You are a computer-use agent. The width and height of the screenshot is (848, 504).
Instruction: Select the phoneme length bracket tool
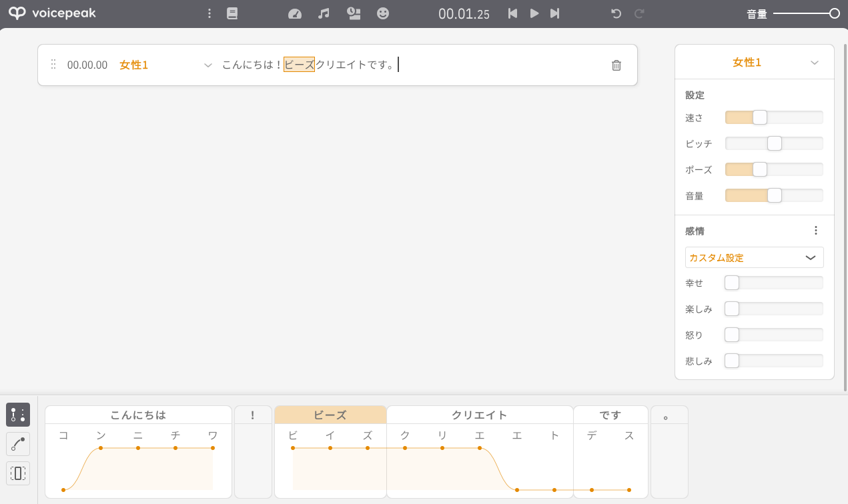[18, 473]
